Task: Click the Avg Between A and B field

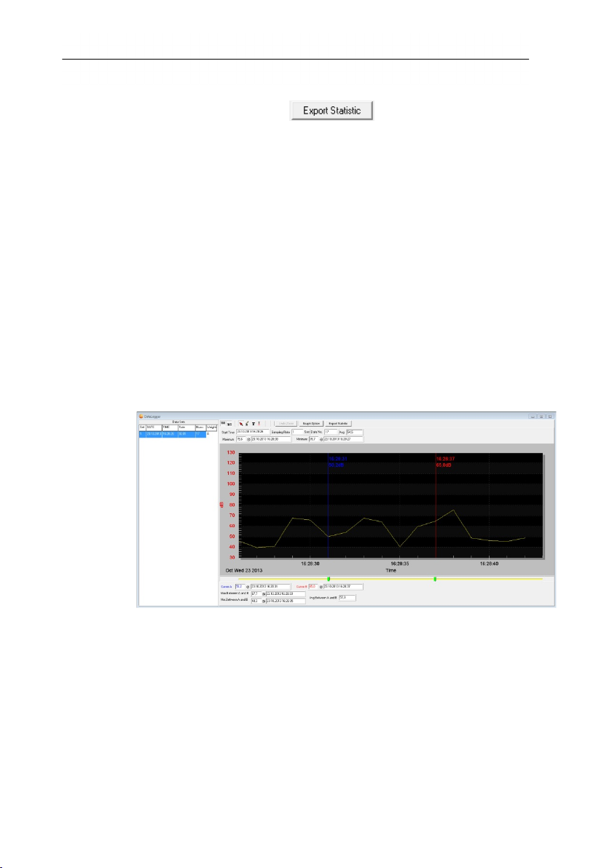Action: (347, 598)
